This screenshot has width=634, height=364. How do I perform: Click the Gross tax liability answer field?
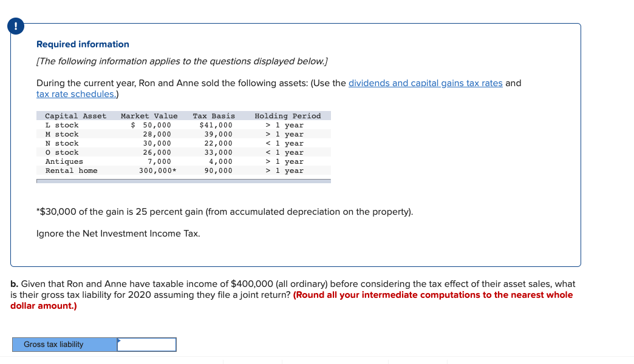point(147,345)
